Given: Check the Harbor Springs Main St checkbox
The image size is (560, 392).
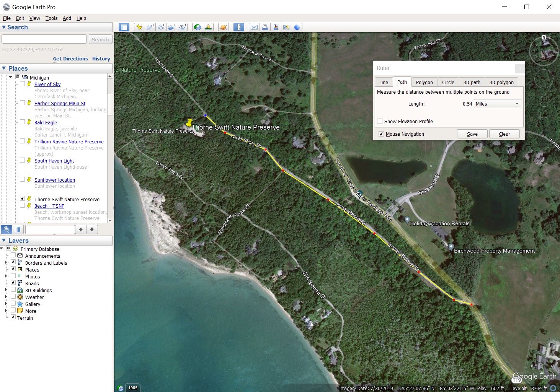Looking at the screenshot, I should 22,103.
